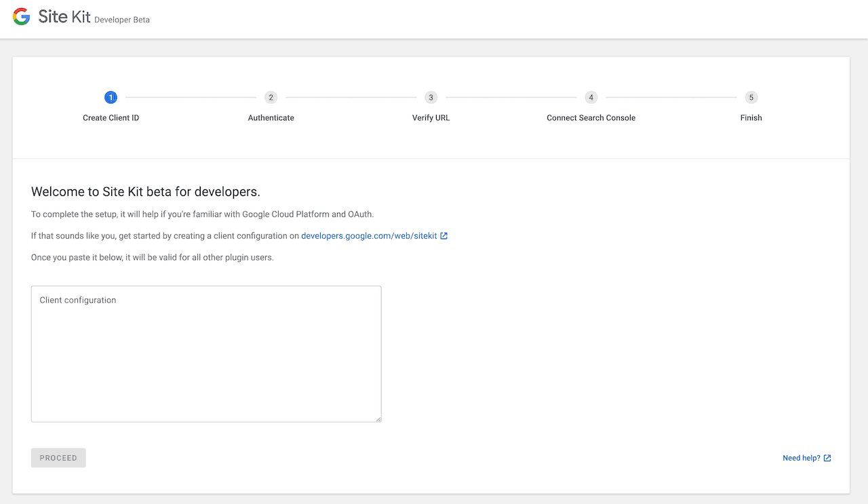Click the PROCEED button
Image resolution: width=868 pixels, height=504 pixels.
(x=58, y=458)
